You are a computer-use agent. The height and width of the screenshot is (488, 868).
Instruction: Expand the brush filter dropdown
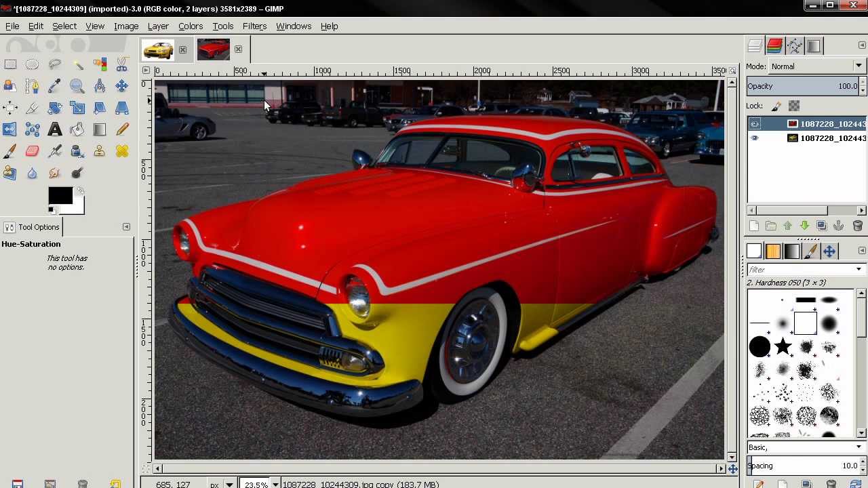click(859, 270)
